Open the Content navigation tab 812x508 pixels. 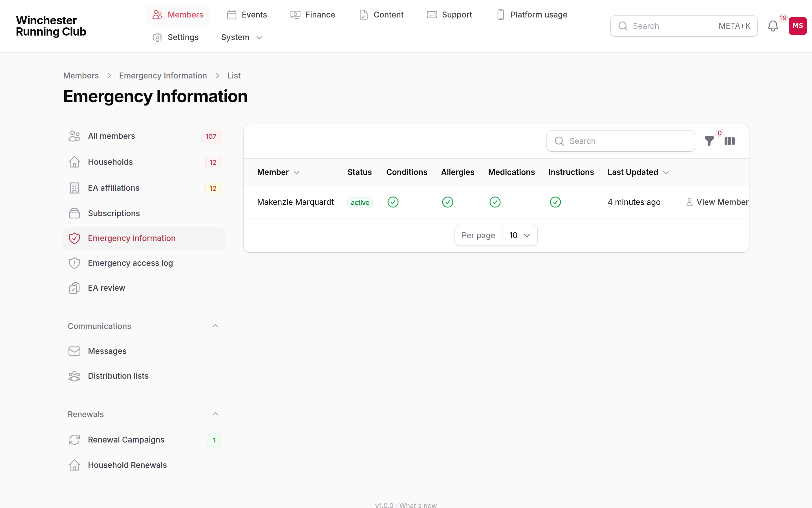(381, 15)
